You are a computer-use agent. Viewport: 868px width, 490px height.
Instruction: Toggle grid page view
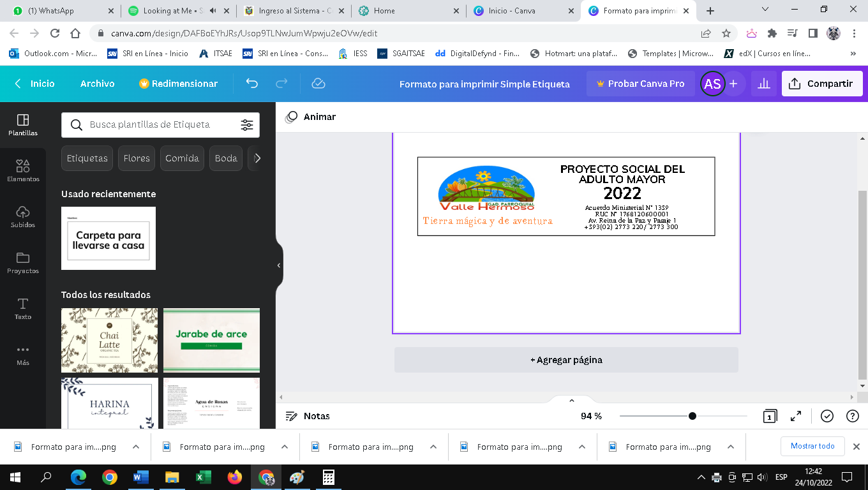pyautogui.click(x=770, y=416)
